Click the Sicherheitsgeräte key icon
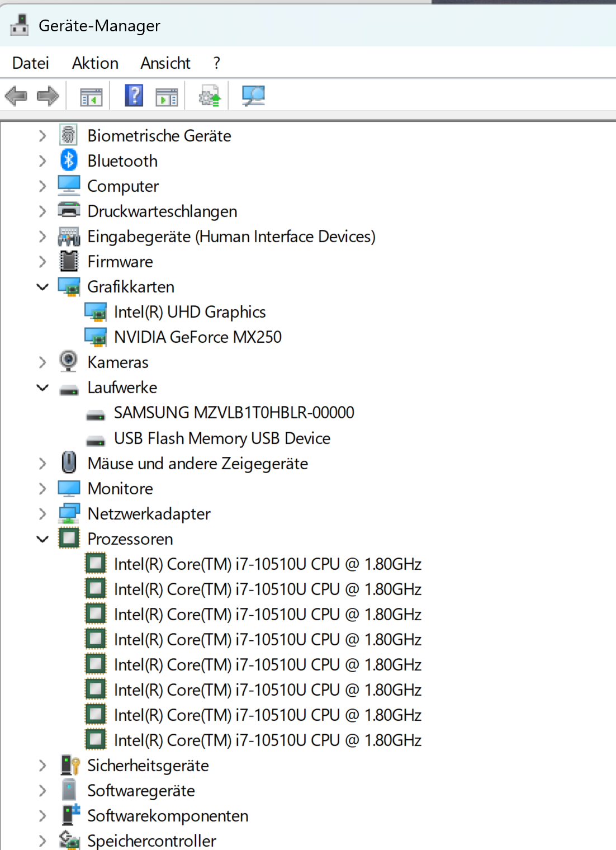This screenshot has width=616, height=850. click(70, 765)
